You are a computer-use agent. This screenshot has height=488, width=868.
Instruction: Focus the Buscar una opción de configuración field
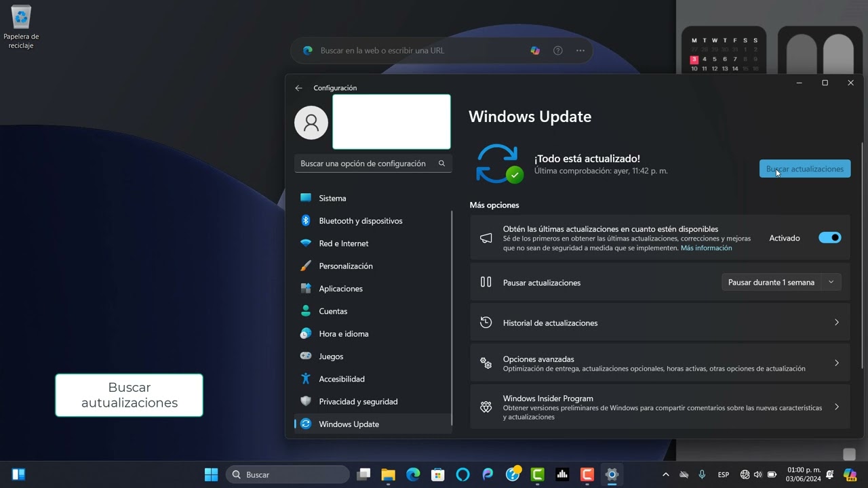pos(373,163)
